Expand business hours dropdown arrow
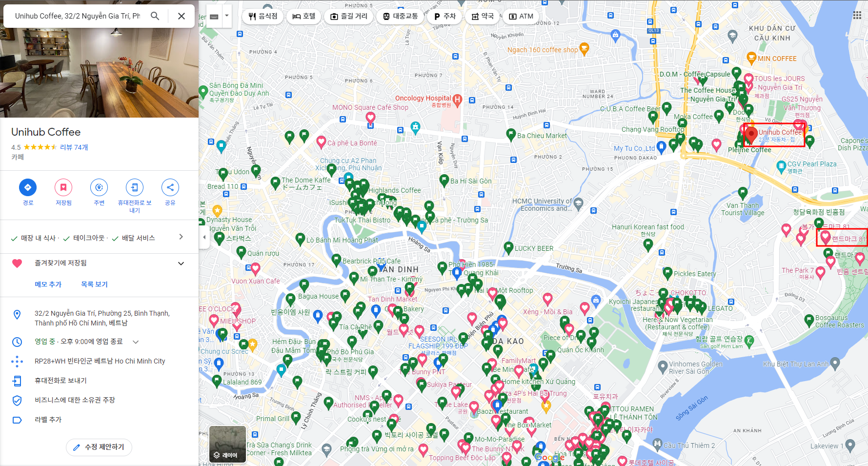This screenshot has height=466, width=868. (136, 342)
